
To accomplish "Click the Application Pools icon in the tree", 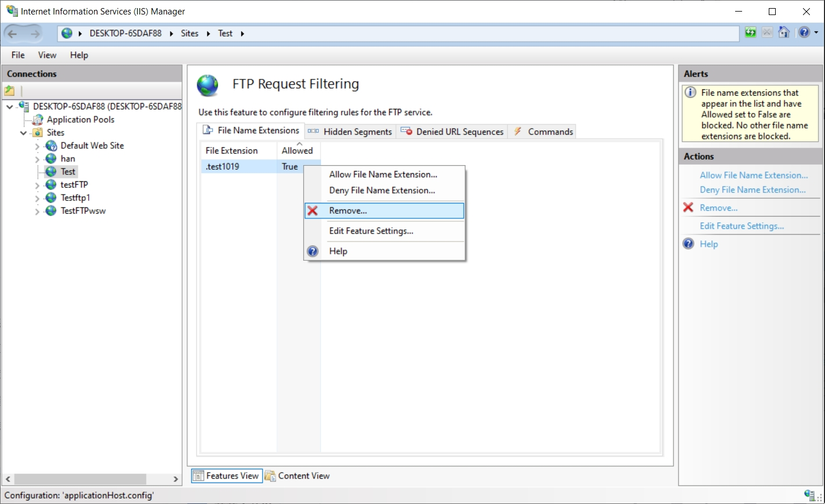I will tap(38, 119).
